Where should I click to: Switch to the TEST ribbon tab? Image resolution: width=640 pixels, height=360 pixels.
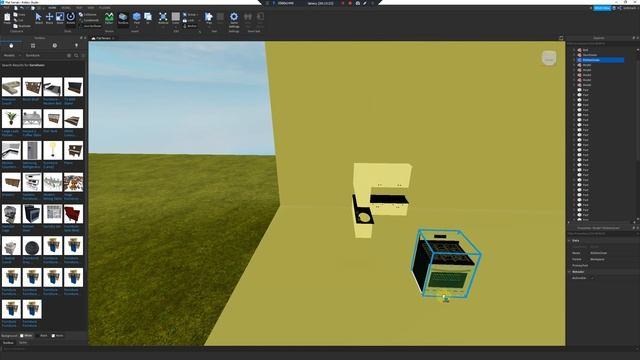tap(79, 8)
